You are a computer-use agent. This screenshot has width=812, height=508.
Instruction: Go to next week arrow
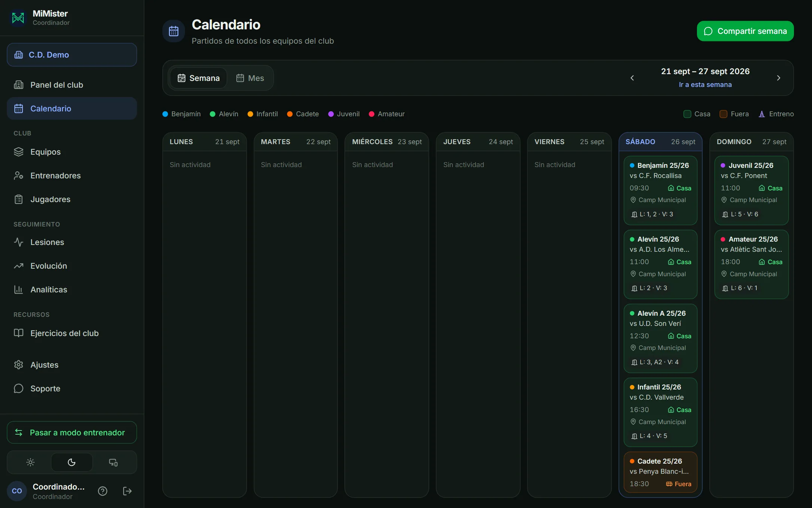click(779, 78)
